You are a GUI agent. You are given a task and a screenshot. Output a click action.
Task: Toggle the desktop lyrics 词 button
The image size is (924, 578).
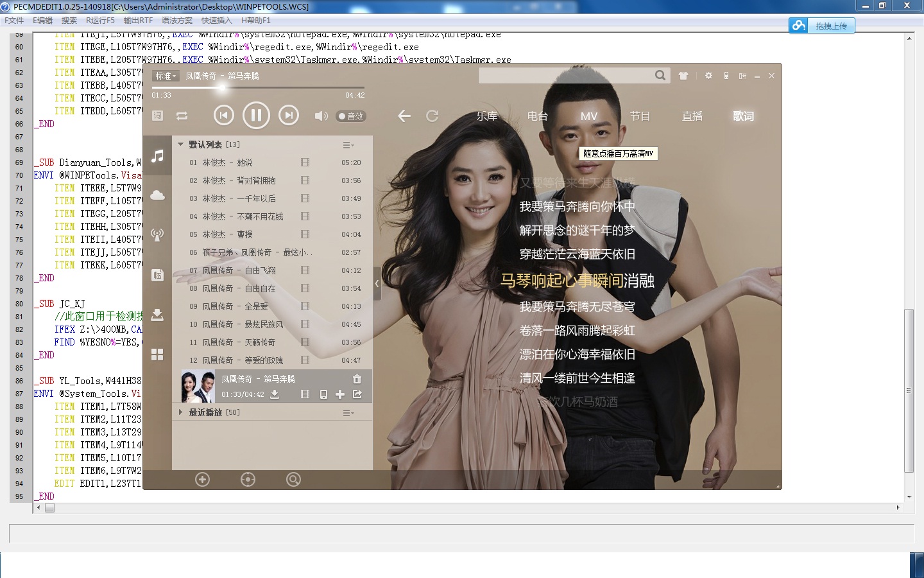click(158, 116)
